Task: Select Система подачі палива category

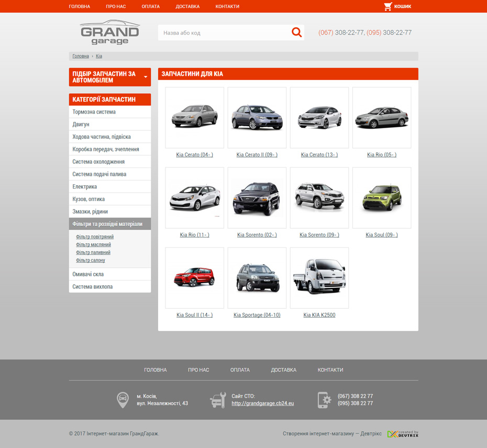Action: coord(110,174)
